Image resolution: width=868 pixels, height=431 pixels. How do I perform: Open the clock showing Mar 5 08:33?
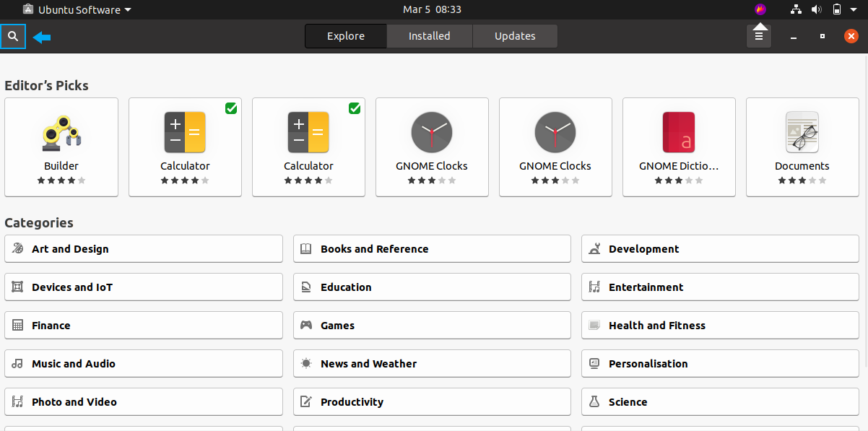(432, 9)
